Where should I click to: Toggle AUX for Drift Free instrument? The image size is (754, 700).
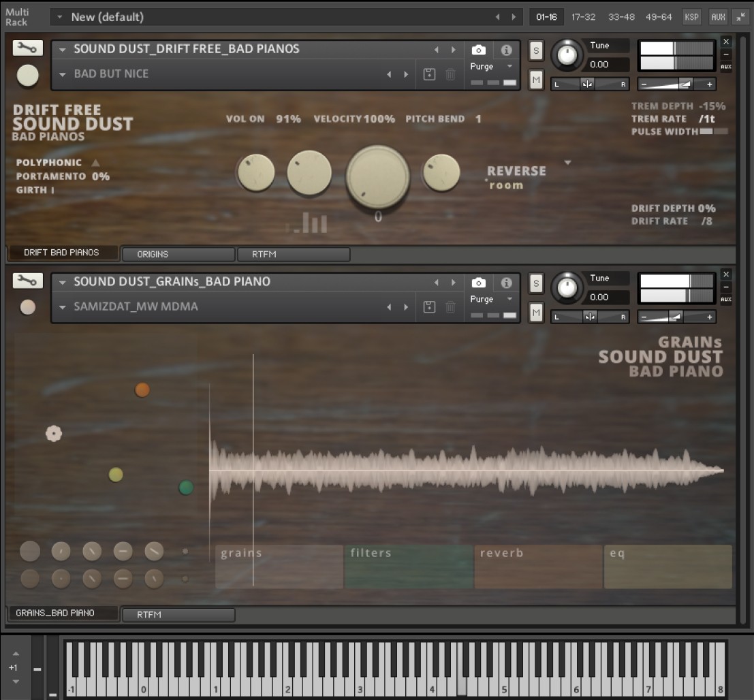726,66
